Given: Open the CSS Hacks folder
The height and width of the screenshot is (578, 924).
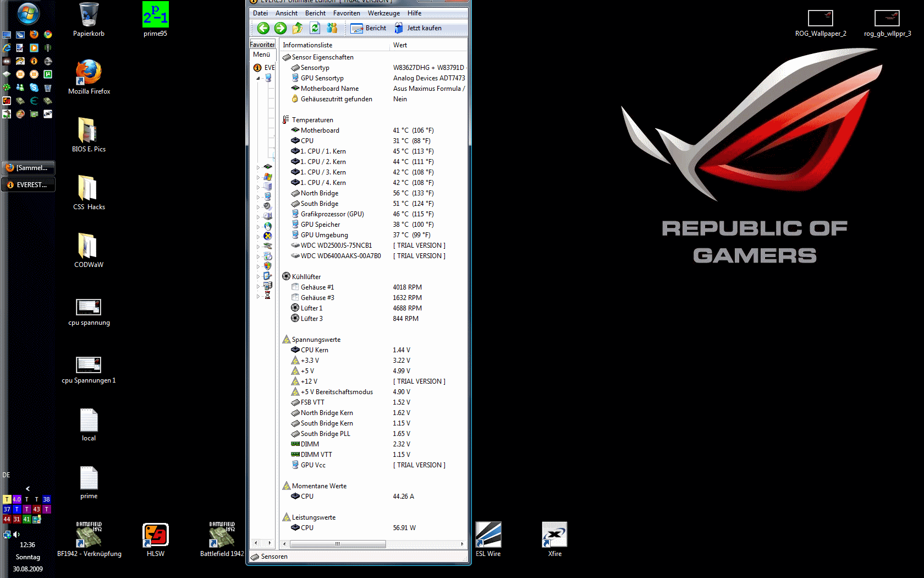Looking at the screenshot, I should [x=89, y=193].
